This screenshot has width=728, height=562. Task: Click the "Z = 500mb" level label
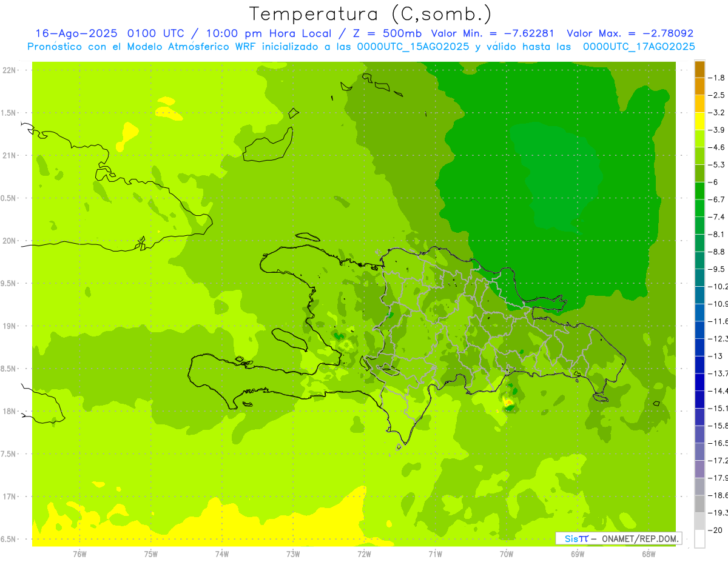pos(388,33)
